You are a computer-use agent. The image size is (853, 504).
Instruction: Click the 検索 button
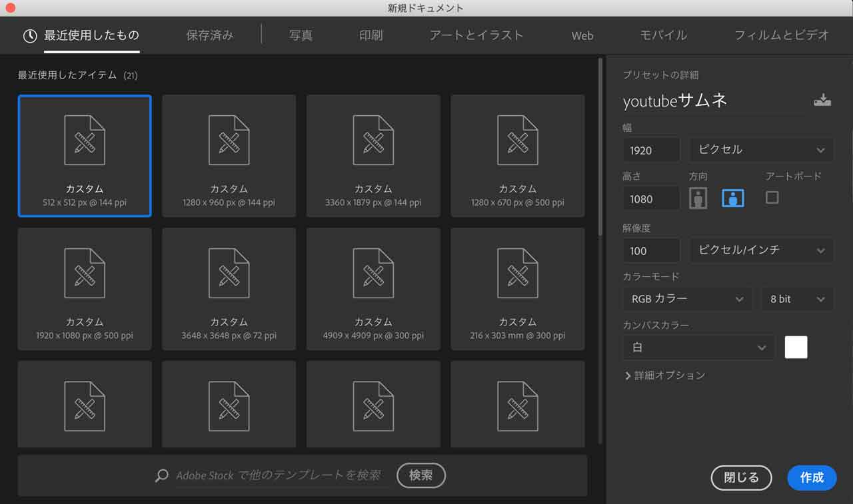pyautogui.click(x=421, y=475)
